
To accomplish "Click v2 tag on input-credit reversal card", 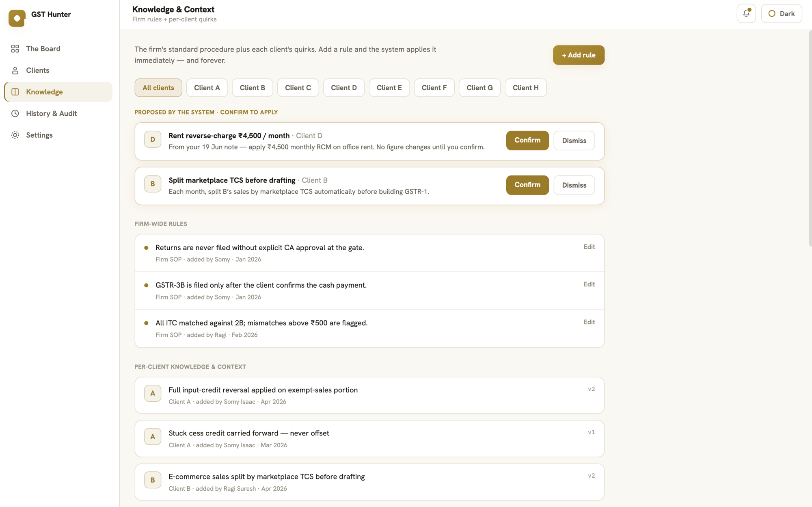I will click(592, 389).
